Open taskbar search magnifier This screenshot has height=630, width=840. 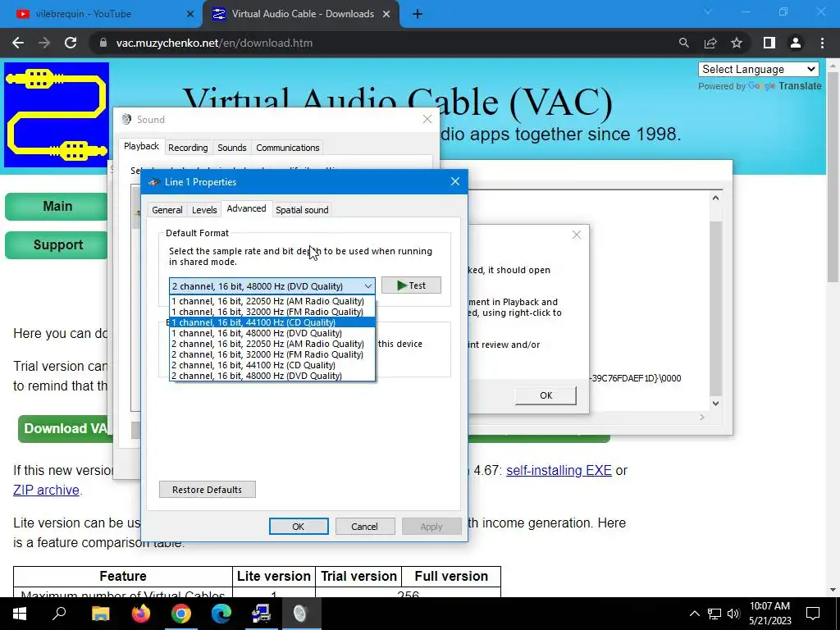point(59,614)
